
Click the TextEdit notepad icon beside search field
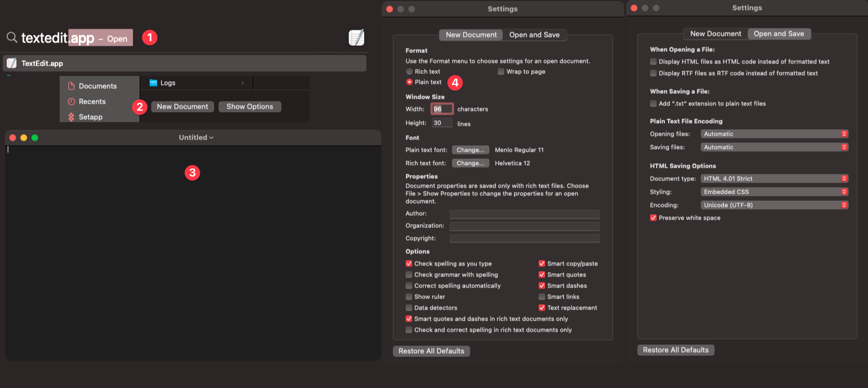tap(356, 38)
